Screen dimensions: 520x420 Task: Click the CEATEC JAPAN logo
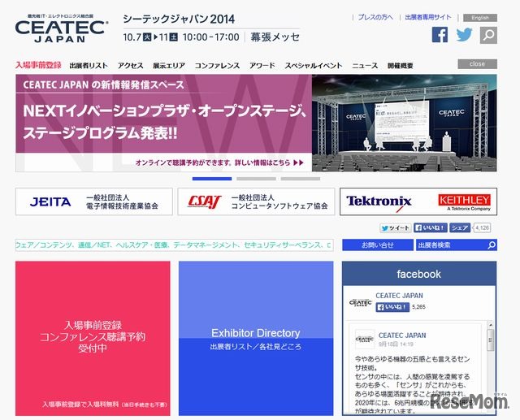62,29
